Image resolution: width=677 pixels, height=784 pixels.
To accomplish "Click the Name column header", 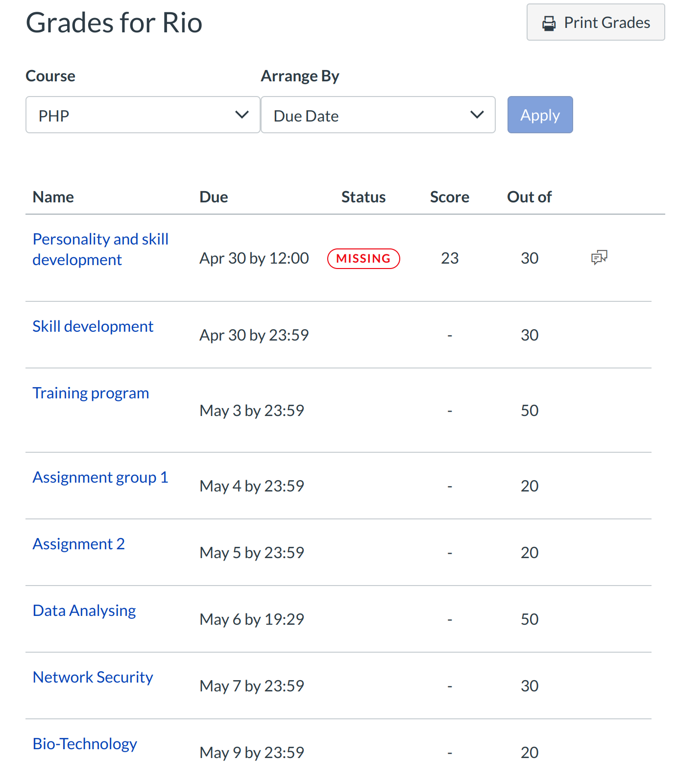I will (53, 197).
